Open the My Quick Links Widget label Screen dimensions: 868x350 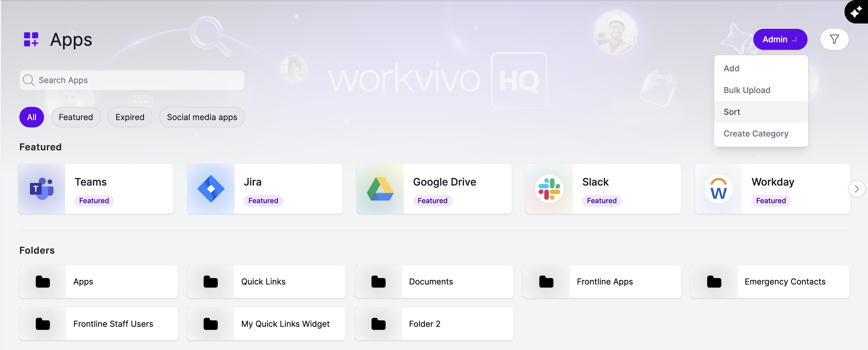click(286, 324)
